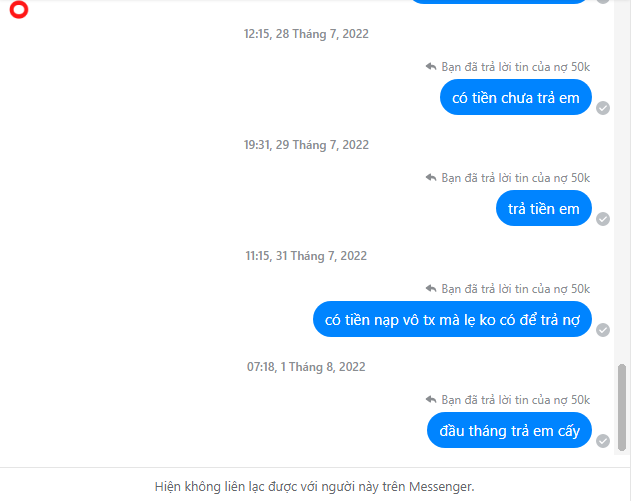This screenshot has height=501, width=631.
Task: Open replied-to 'nợ 50k' reference above 'trả tiền em'
Action: click(516, 178)
